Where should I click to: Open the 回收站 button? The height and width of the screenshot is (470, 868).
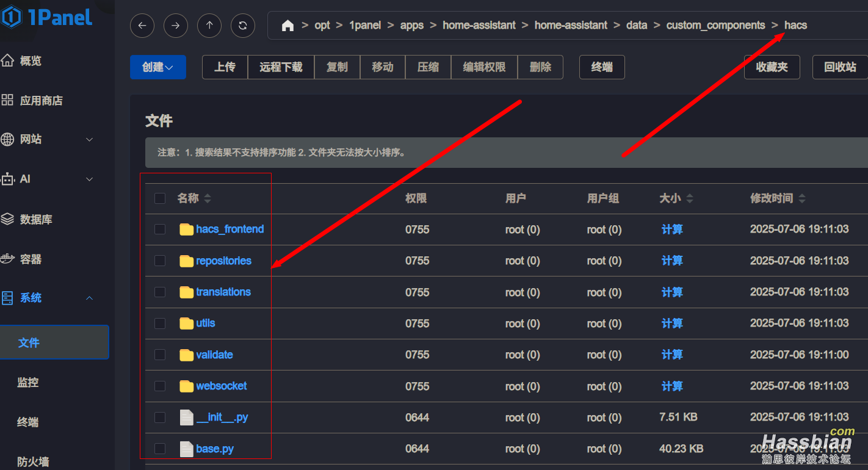(840, 67)
